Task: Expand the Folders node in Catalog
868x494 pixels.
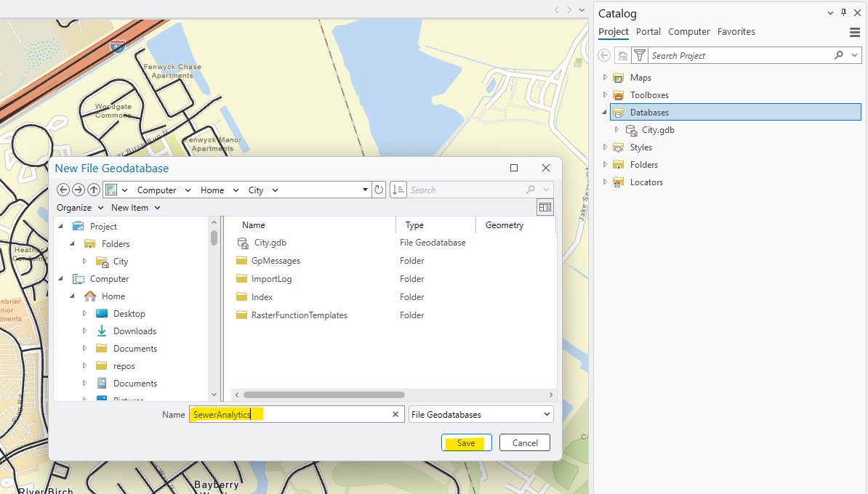Action: coord(605,164)
